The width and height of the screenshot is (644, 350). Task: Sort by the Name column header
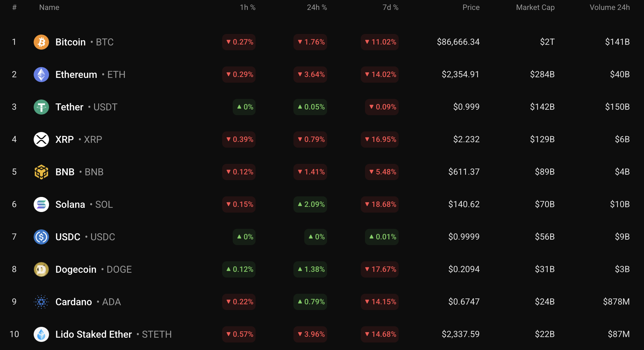[x=49, y=8]
